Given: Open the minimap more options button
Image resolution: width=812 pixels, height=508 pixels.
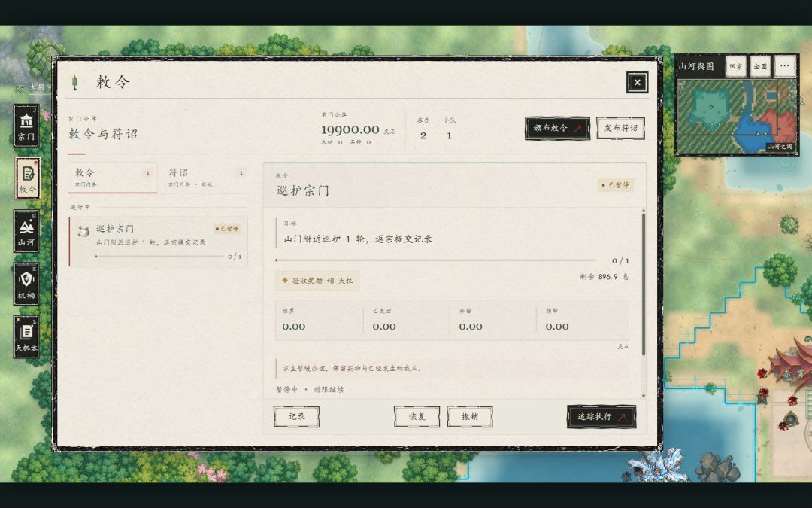Looking at the screenshot, I should [784, 66].
